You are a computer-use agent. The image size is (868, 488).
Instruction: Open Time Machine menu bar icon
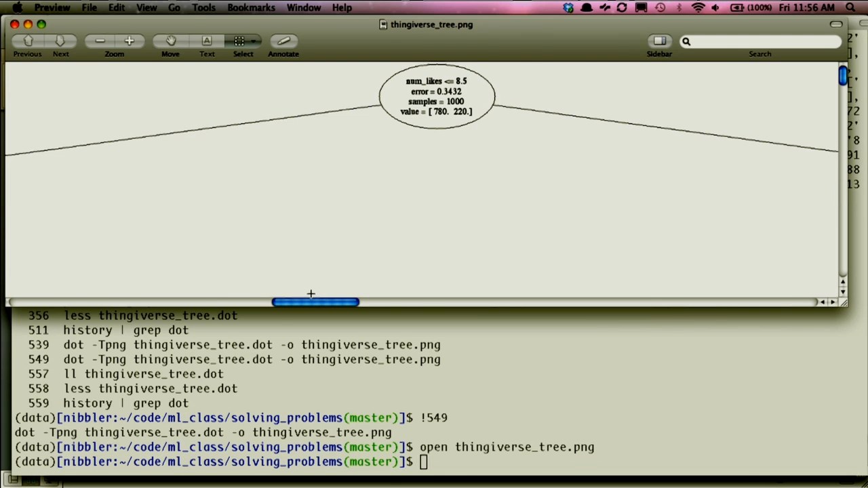660,7
